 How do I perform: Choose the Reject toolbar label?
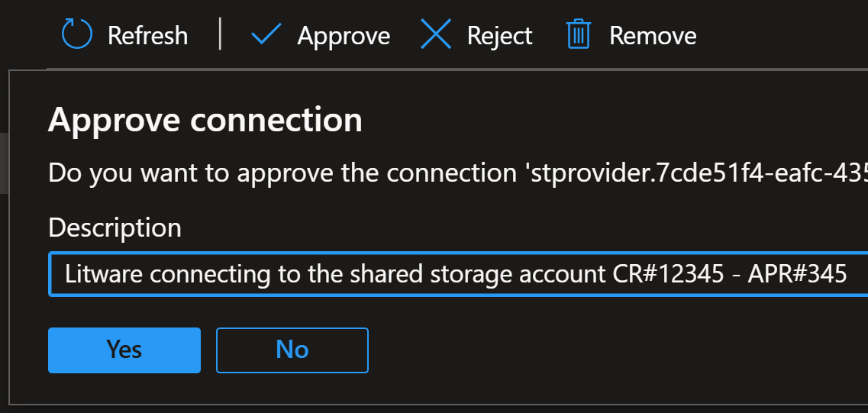pyautogui.click(x=499, y=37)
